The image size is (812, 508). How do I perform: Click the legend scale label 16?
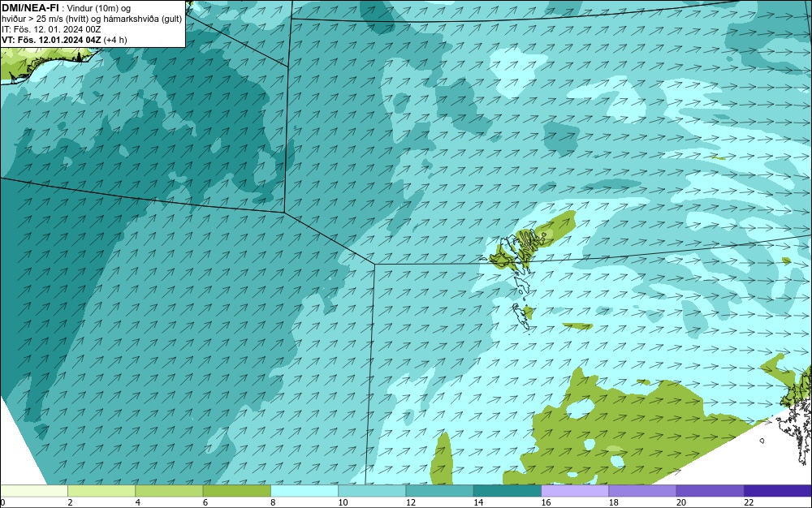point(546,502)
